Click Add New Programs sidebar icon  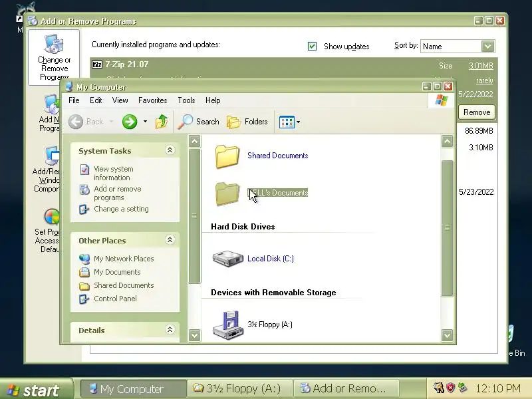click(x=52, y=104)
